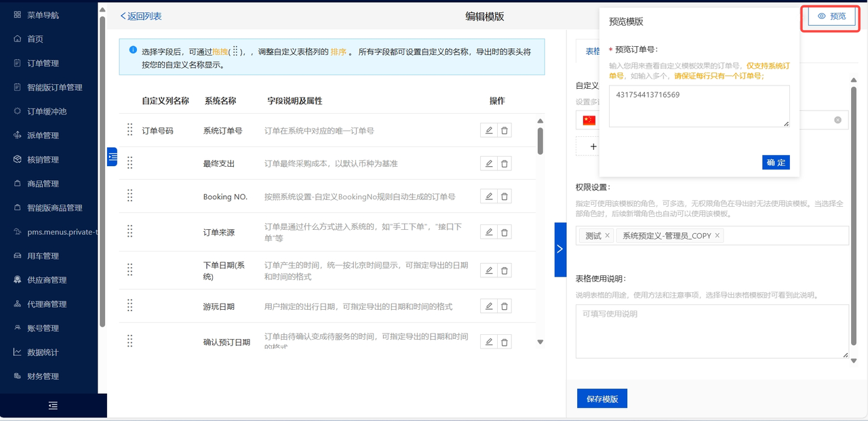Screen dimensions: 868x421
Task: Click the 返回列表 back link
Action: pyautogui.click(x=141, y=16)
